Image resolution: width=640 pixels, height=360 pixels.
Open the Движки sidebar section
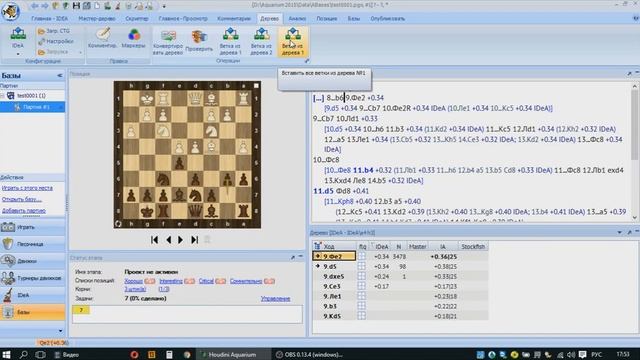[33, 261]
